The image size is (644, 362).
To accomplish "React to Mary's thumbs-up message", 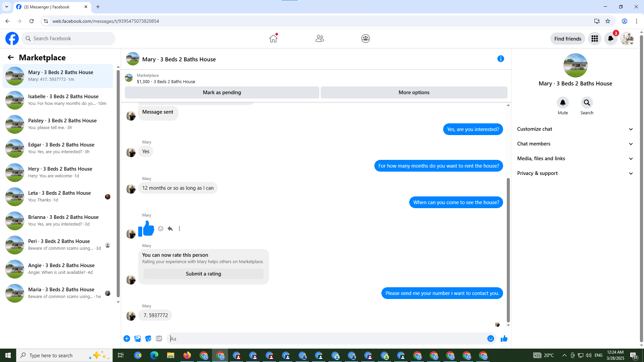I will pos(161,229).
